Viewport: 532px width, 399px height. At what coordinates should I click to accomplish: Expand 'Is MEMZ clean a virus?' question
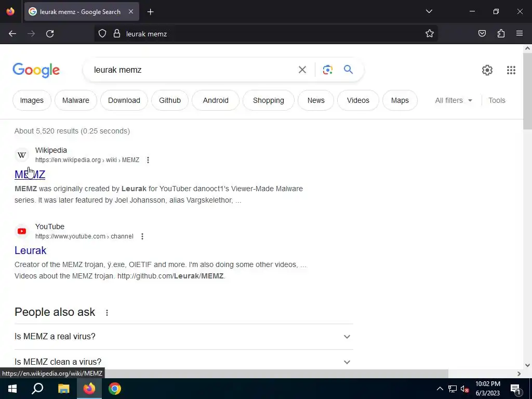tap(183, 362)
